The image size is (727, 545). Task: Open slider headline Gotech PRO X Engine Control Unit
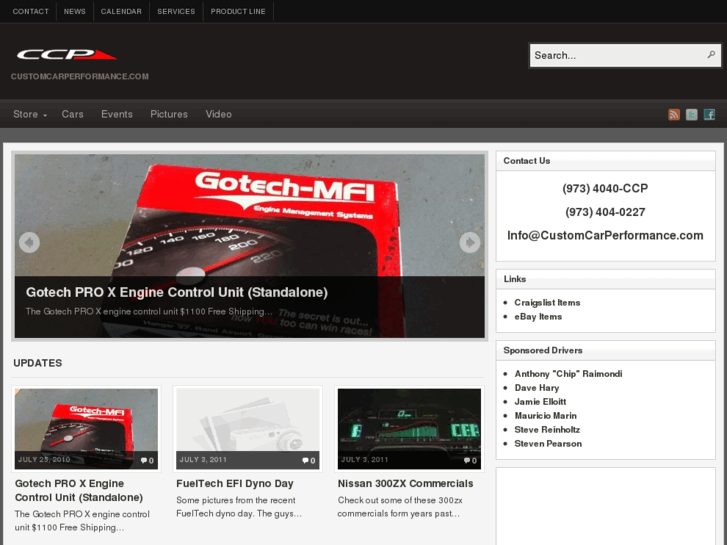click(177, 292)
